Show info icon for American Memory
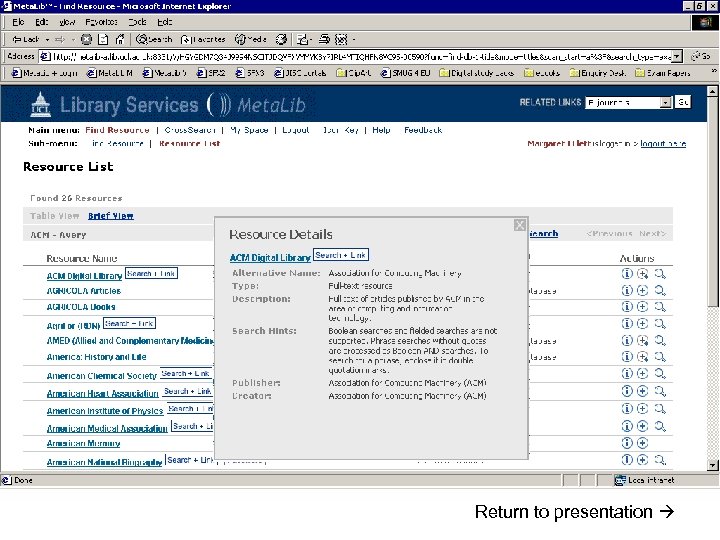720x540 pixels. point(627,443)
